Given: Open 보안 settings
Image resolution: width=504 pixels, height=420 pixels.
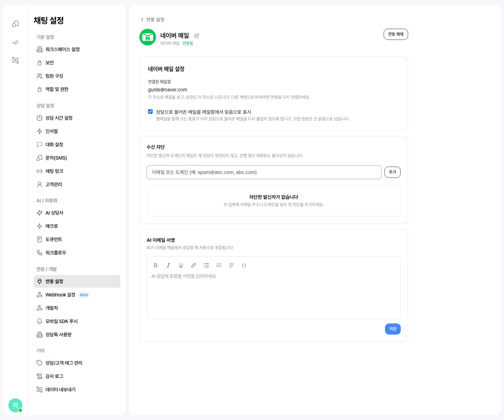Looking at the screenshot, I should (77, 63).
